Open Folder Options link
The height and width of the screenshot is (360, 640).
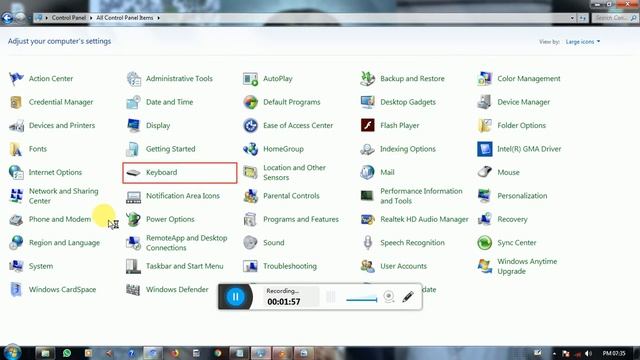click(521, 126)
